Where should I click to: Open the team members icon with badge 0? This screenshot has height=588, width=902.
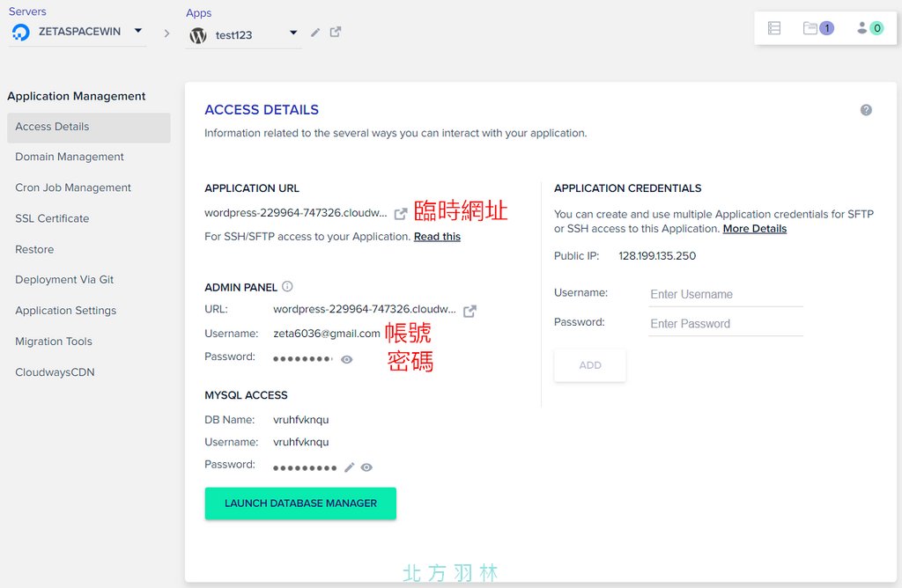click(x=869, y=27)
